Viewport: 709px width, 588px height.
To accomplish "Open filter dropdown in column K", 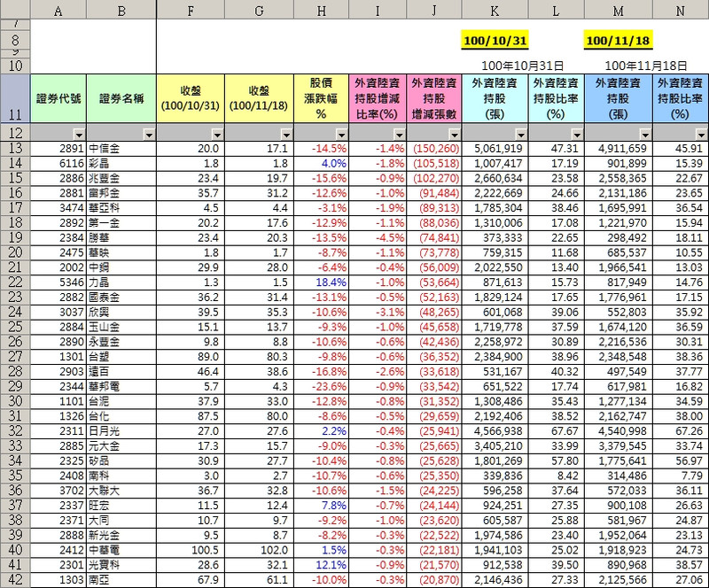I will pos(521,135).
